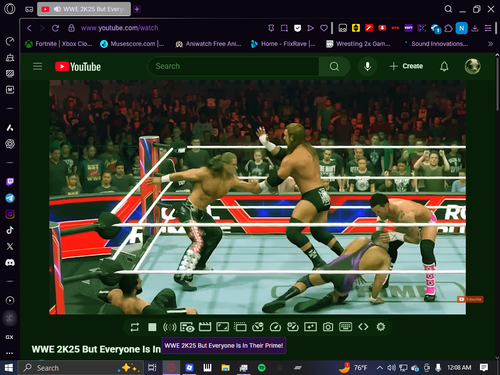Open the Wrestling 2x Games bookmark

[358, 44]
